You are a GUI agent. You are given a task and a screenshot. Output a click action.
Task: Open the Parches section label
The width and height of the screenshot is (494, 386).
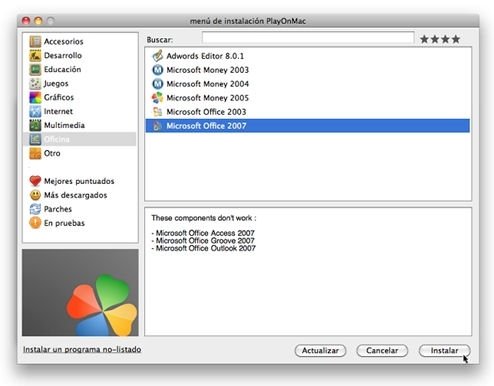[58, 209]
